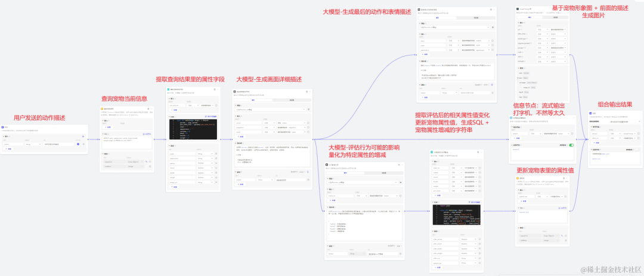Switch impact-evaluation LLM node to batch tab
This screenshot has width=644, height=276.
[x=384, y=173]
